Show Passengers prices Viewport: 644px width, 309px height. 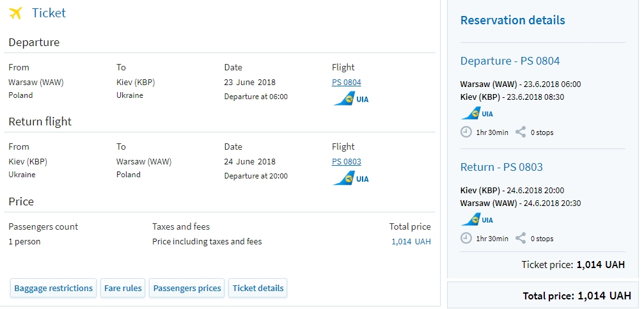[187, 288]
